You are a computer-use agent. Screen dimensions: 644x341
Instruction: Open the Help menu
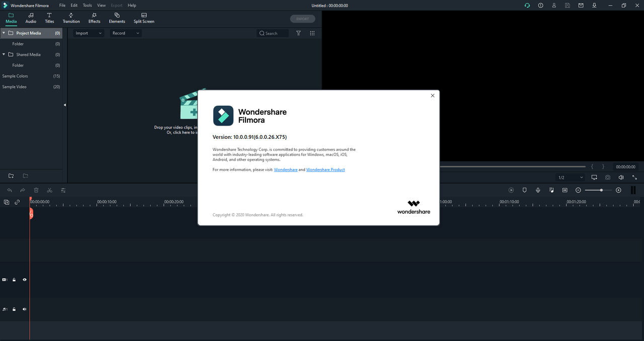click(132, 5)
